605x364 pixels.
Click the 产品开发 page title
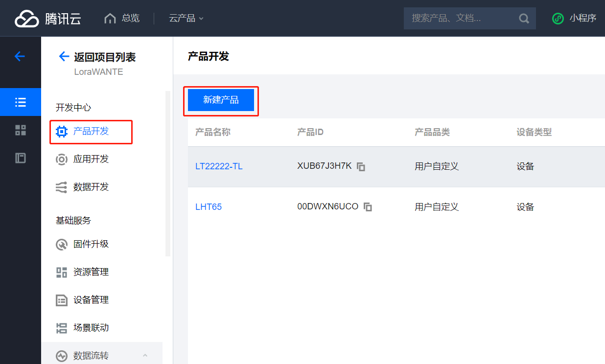tap(209, 56)
